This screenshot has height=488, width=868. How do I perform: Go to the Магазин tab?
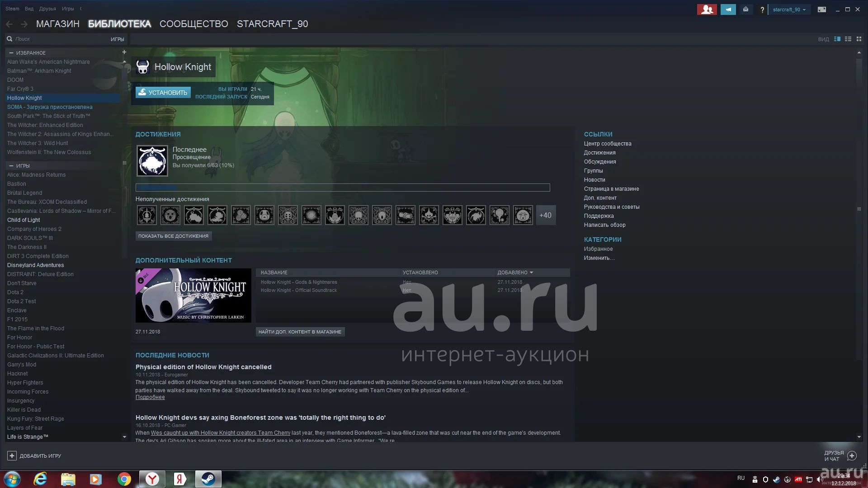[x=58, y=24]
